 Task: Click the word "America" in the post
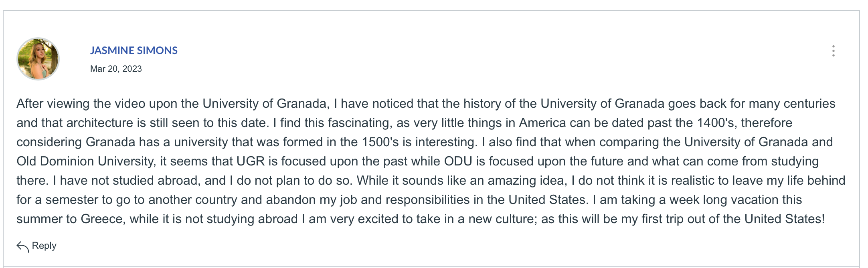pyautogui.click(x=542, y=123)
